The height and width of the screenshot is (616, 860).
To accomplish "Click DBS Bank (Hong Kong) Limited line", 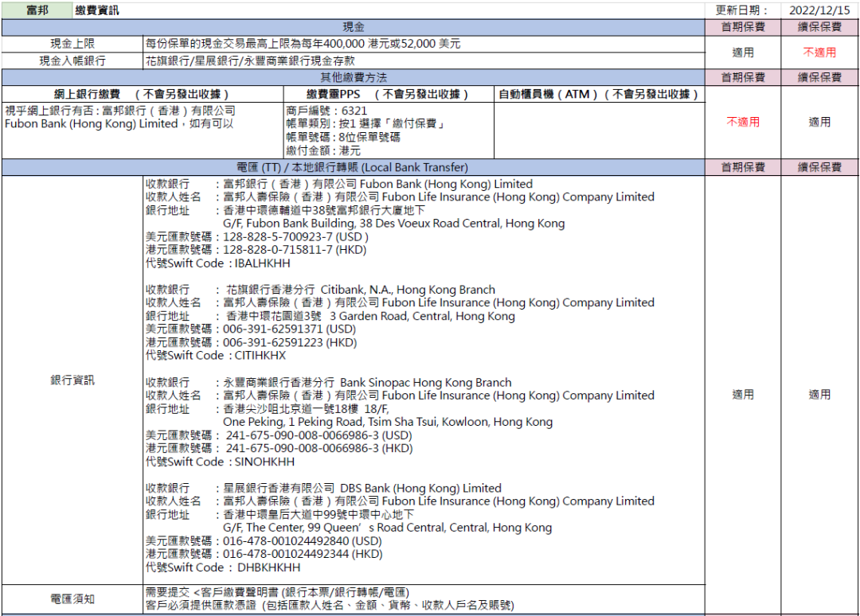I will (323, 488).
